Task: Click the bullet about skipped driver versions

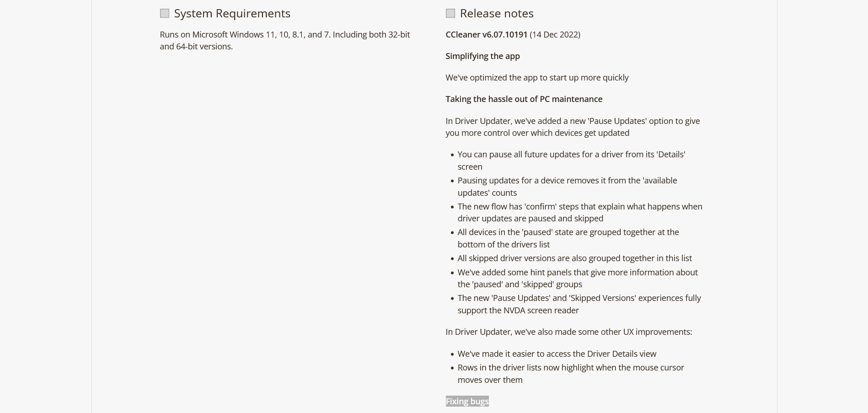Action: [x=574, y=258]
